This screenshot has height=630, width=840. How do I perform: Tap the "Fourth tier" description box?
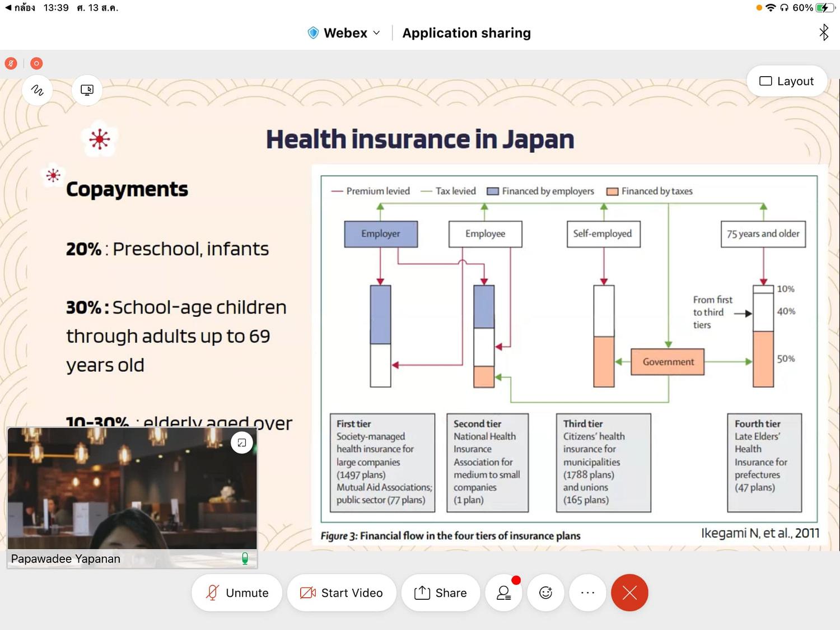pos(764,463)
